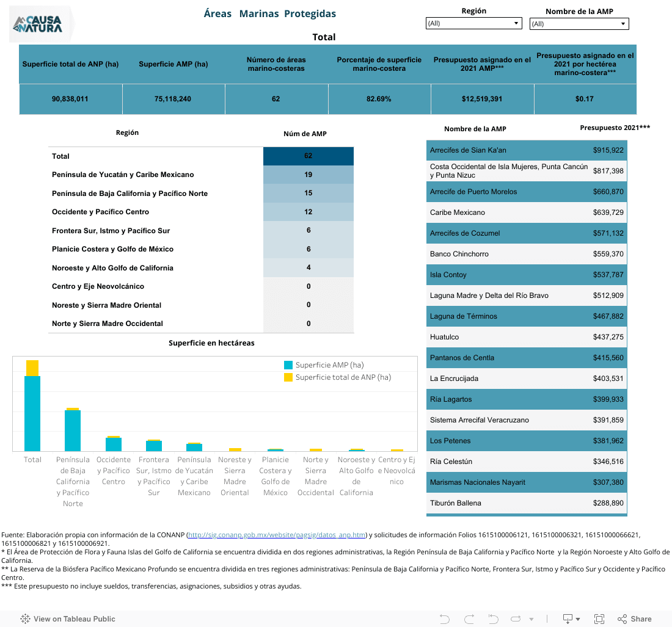
Task: Click the Banco Chinchorro row
Action: tap(526, 254)
